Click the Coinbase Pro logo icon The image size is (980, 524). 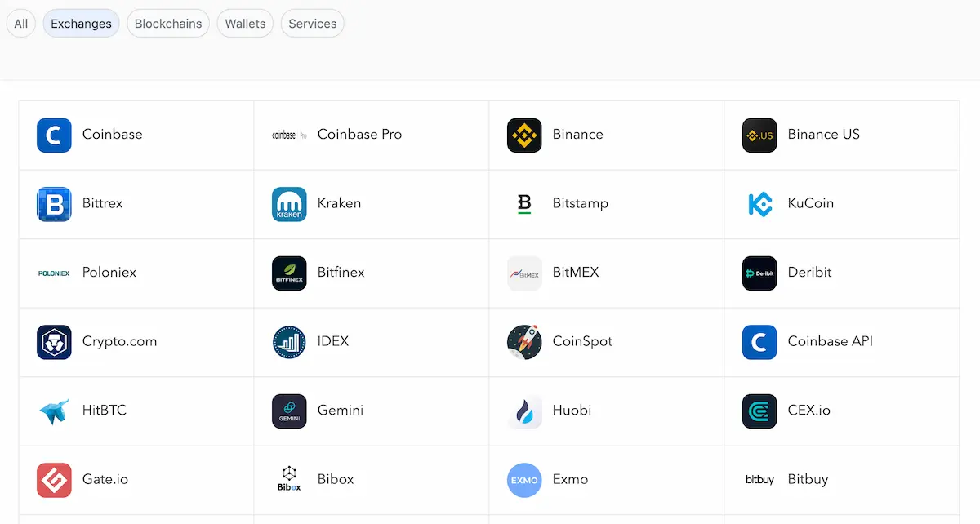(289, 135)
